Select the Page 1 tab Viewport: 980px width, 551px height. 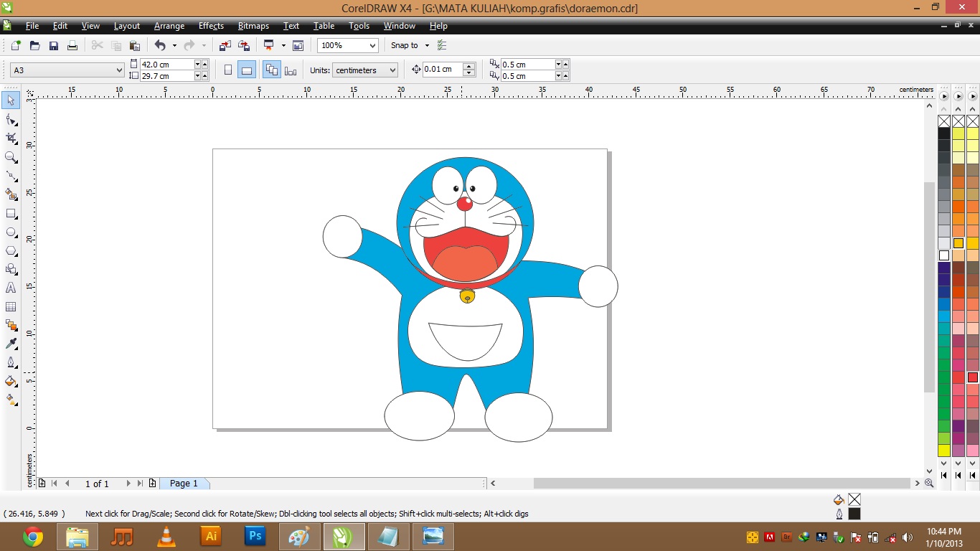click(184, 483)
